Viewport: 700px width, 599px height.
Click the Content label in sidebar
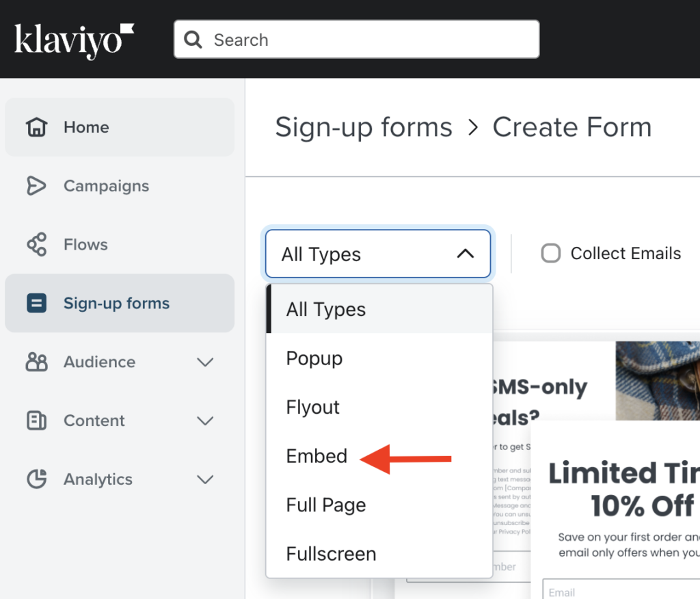pos(94,421)
